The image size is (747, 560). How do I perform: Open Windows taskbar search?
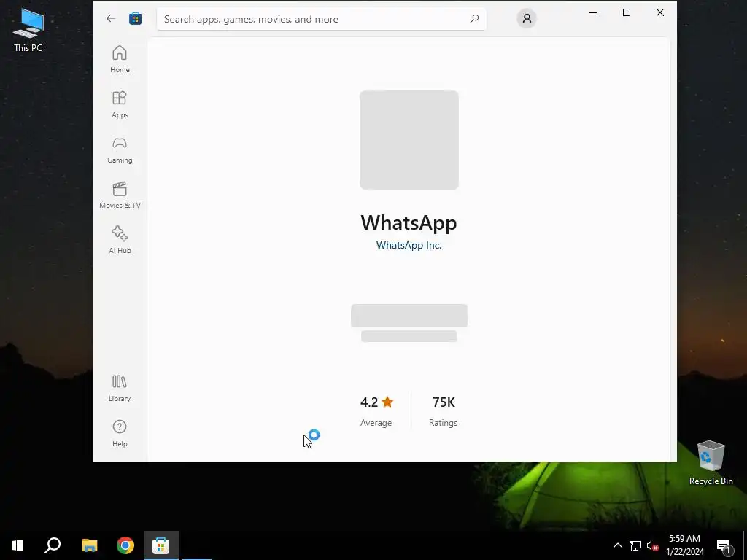click(53, 545)
